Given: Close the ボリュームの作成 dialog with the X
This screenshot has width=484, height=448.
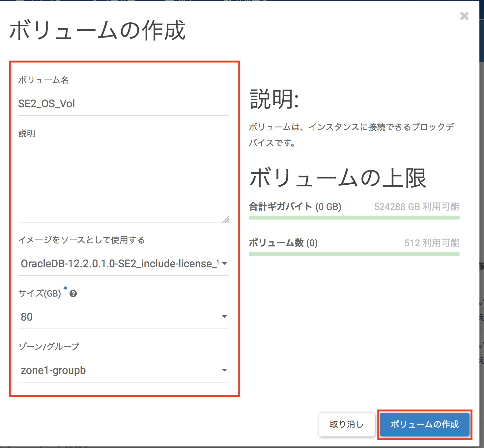Looking at the screenshot, I should (464, 16).
